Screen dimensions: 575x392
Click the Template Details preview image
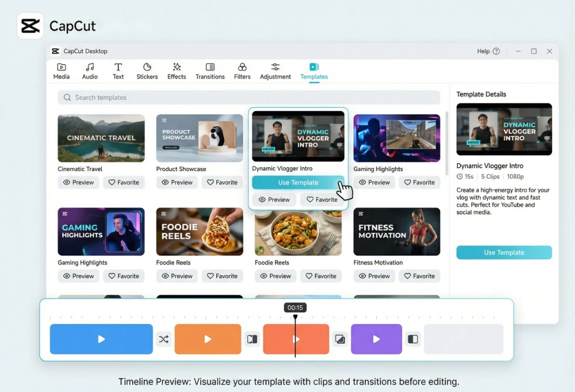[x=504, y=129]
